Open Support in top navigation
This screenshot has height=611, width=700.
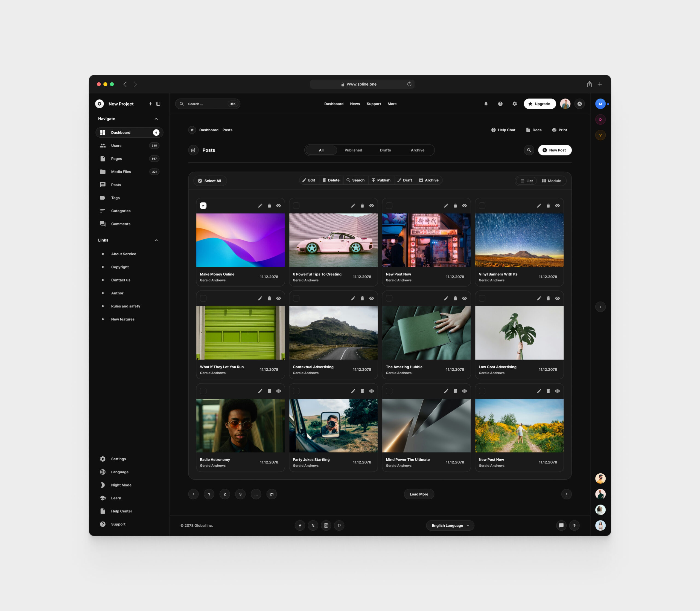tap(374, 104)
